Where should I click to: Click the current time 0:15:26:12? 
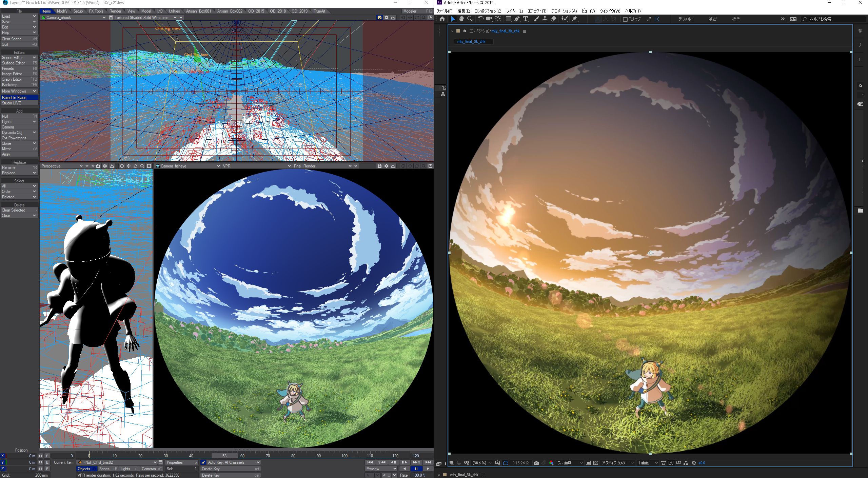point(520,463)
